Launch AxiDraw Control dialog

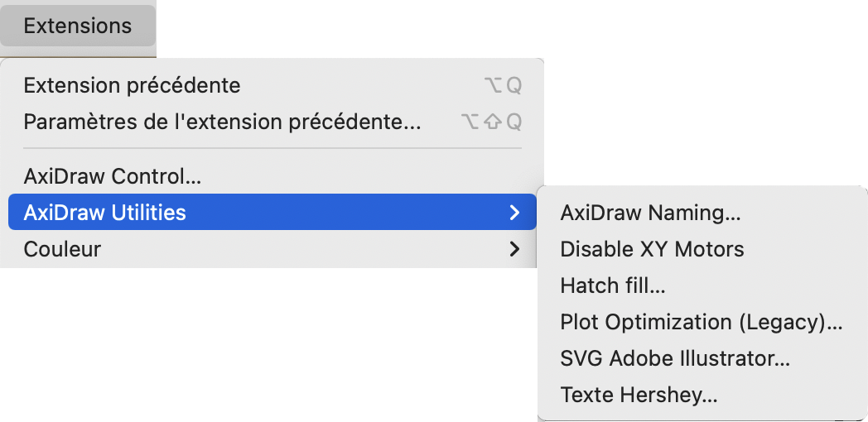(x=113, y=176)
